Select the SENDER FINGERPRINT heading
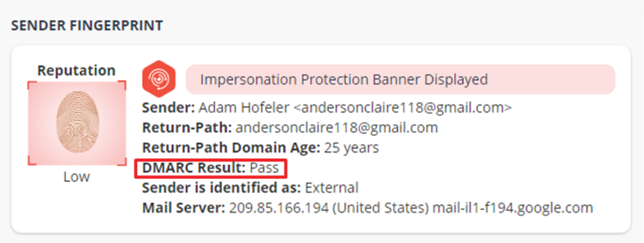644x243 pixels. click(x=87, y=26)
